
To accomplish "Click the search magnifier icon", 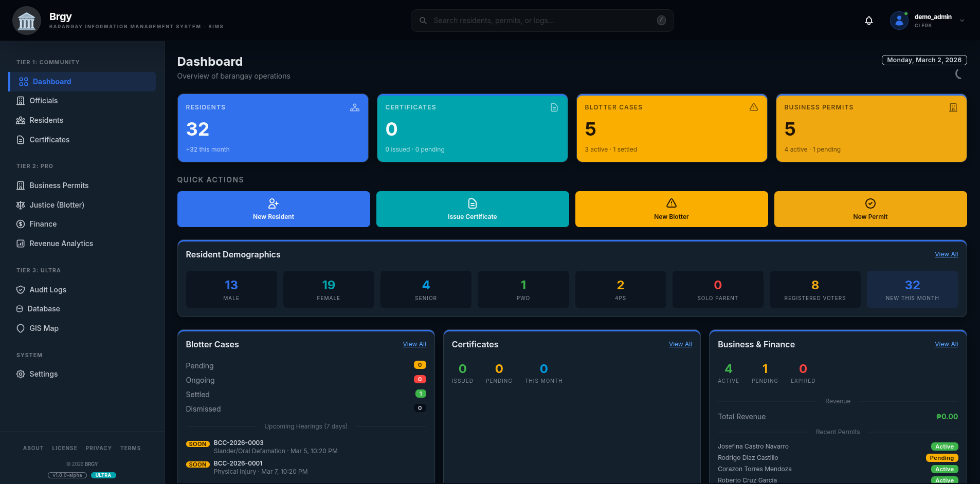I will (x=423, y=21).
